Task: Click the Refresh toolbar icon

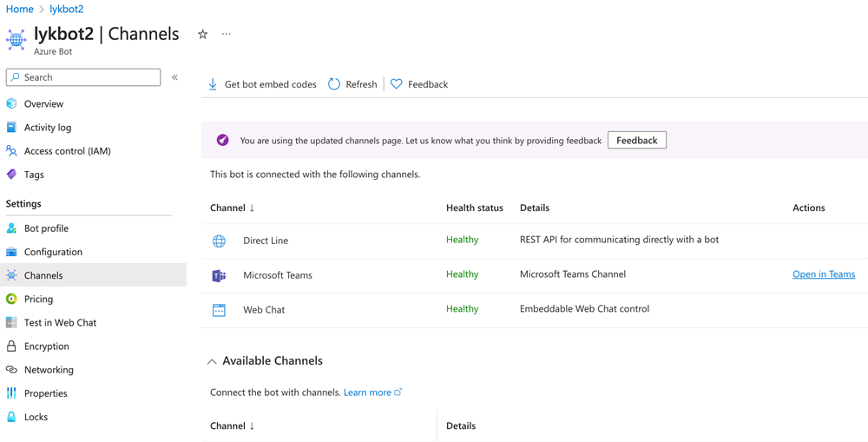Action: pos(334,84)
